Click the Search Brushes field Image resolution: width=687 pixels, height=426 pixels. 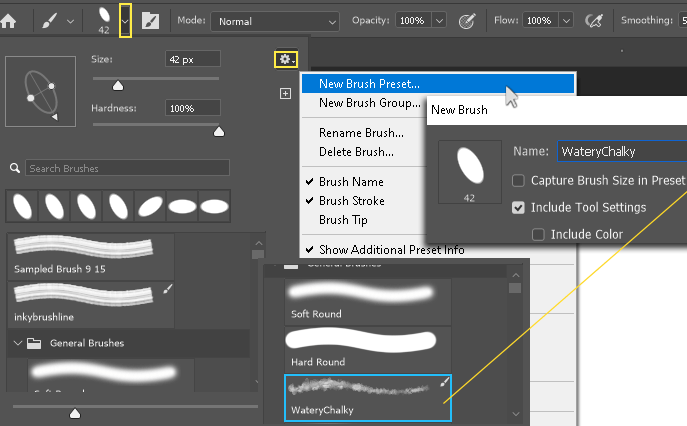point(127,168)
